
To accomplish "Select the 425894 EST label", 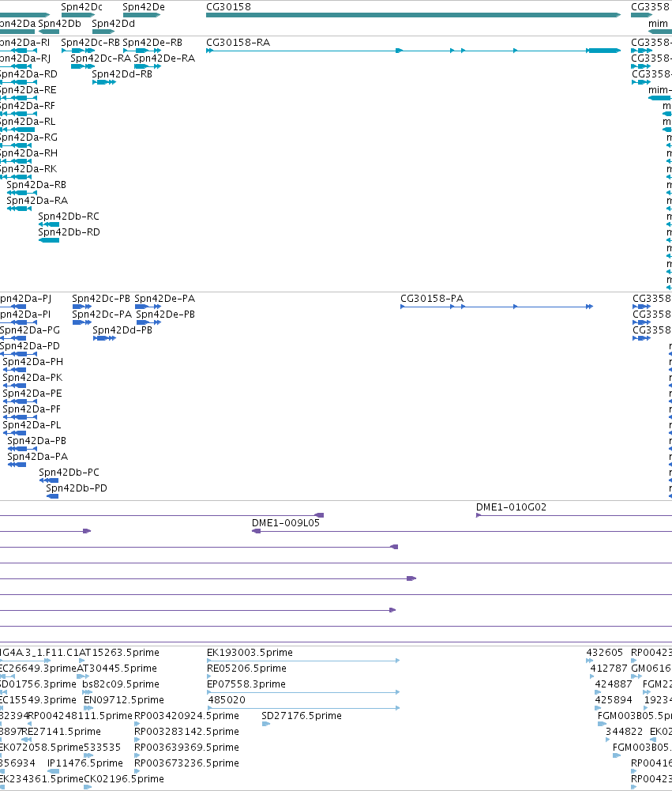I will coord(614,700).
